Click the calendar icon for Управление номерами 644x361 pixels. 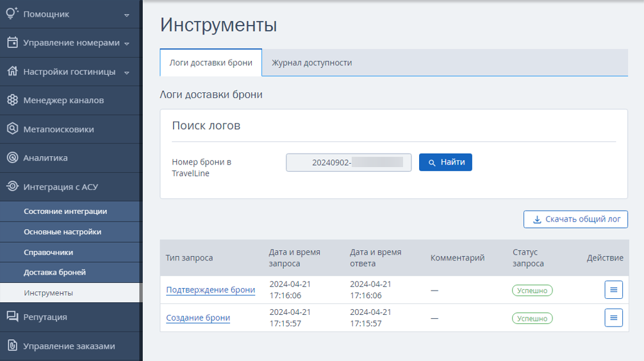(x=12, y=42)
